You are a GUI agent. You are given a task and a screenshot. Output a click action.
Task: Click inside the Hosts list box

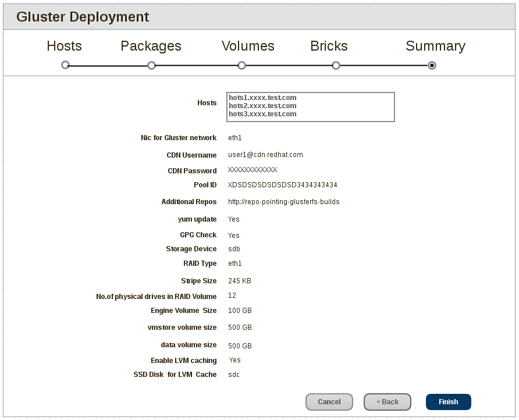[311, 107]
